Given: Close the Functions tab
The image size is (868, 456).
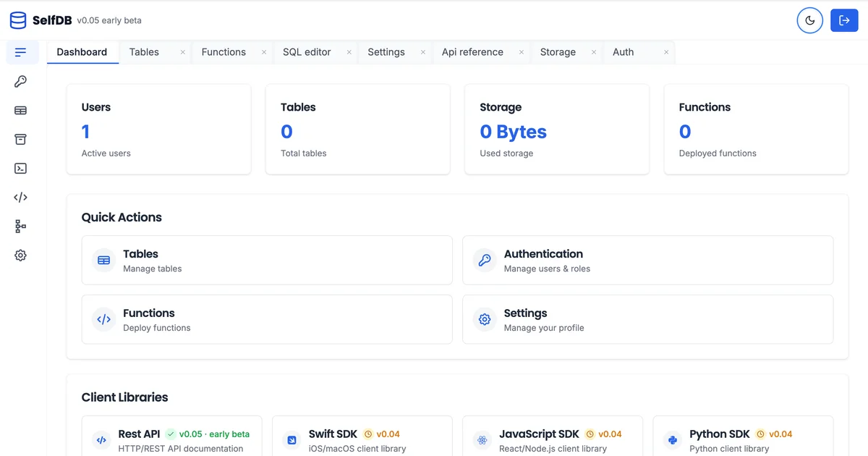Looking at the screenshot, I should tap(264, 52).
